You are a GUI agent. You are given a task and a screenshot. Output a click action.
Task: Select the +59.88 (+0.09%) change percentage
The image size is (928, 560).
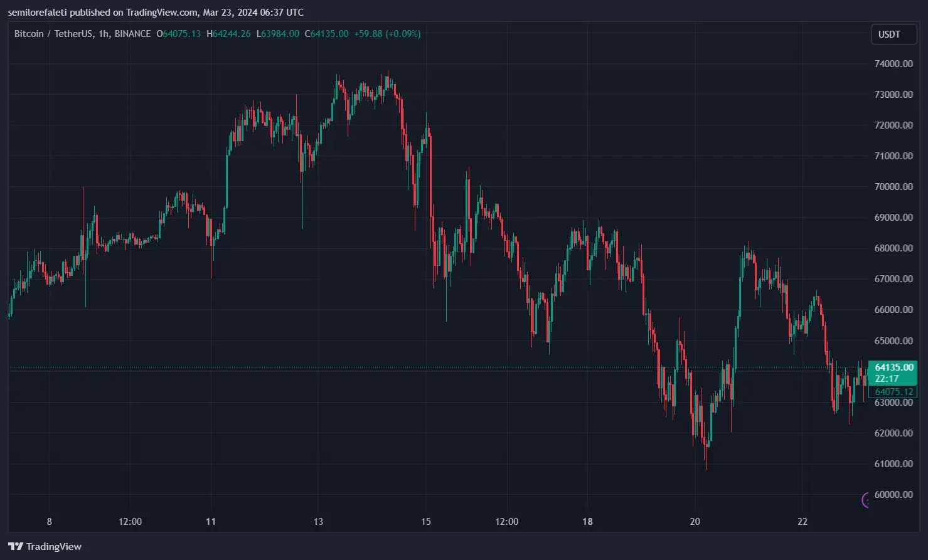[386, 34]
